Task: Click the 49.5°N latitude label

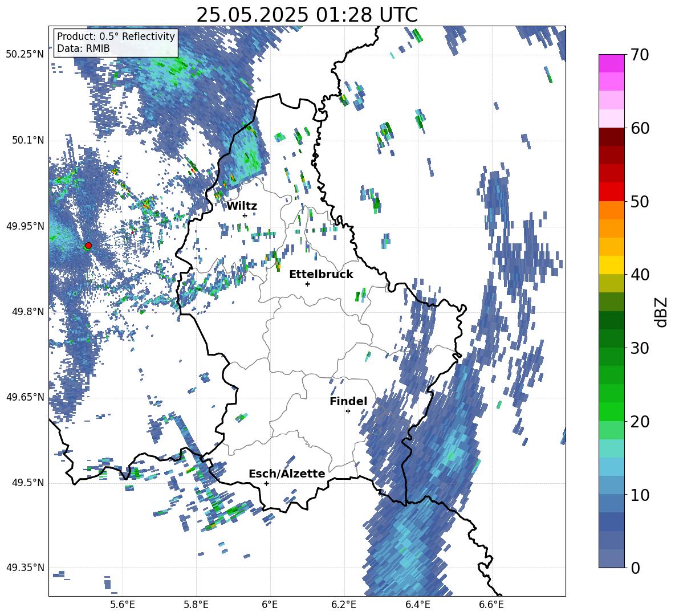Action: tap(29, 483)
